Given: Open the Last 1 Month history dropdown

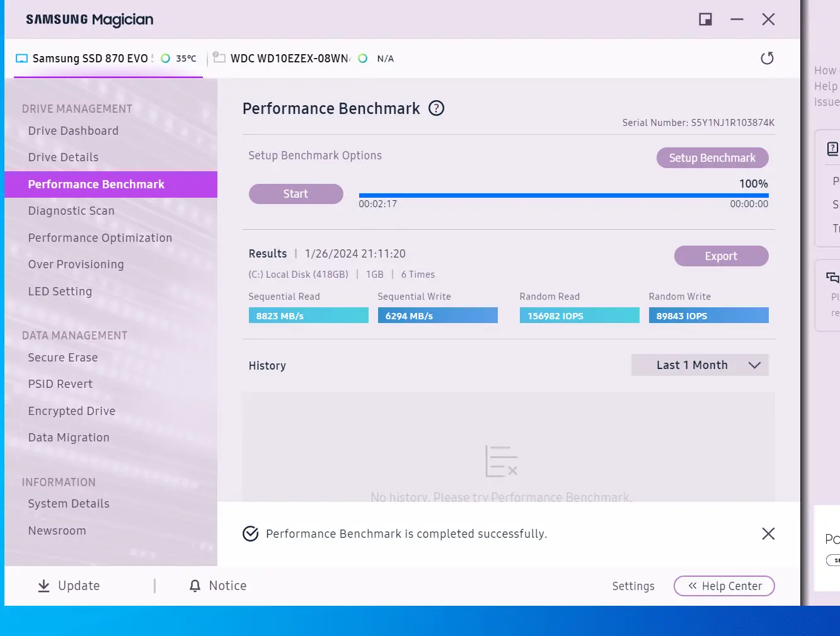Looking at the screenshot, I should pyautogui.click(x=699, y=365).
